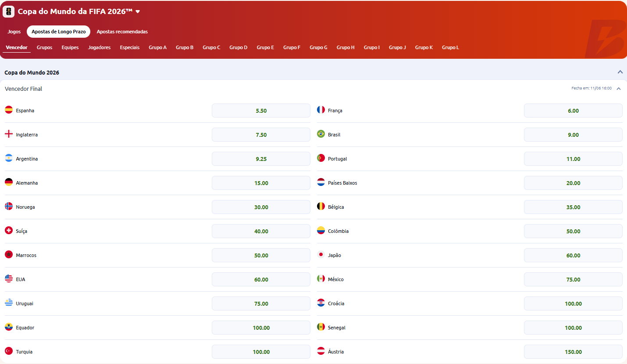Go to Grupo H tab
The image size is (627, 364).
pos(346,47)
